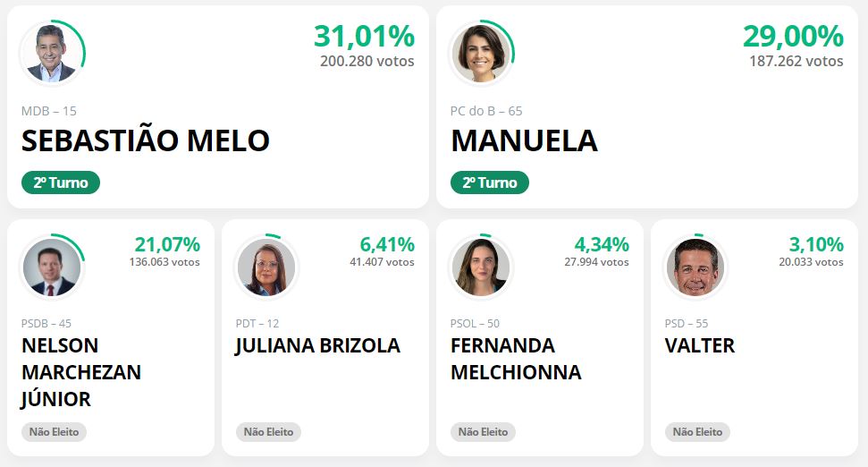Click Não Eleito badge on the PSD card
This screenshot has height=467, width=868.
point(697,432)
